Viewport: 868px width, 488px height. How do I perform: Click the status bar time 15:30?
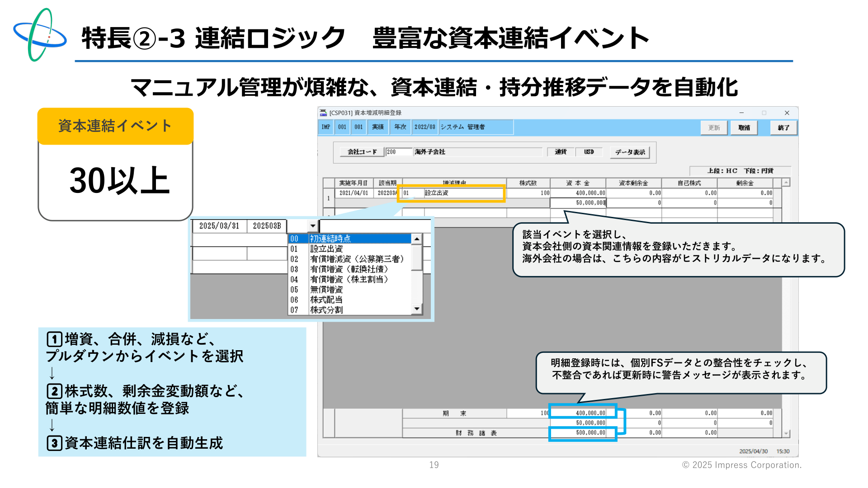pos(783,451)
